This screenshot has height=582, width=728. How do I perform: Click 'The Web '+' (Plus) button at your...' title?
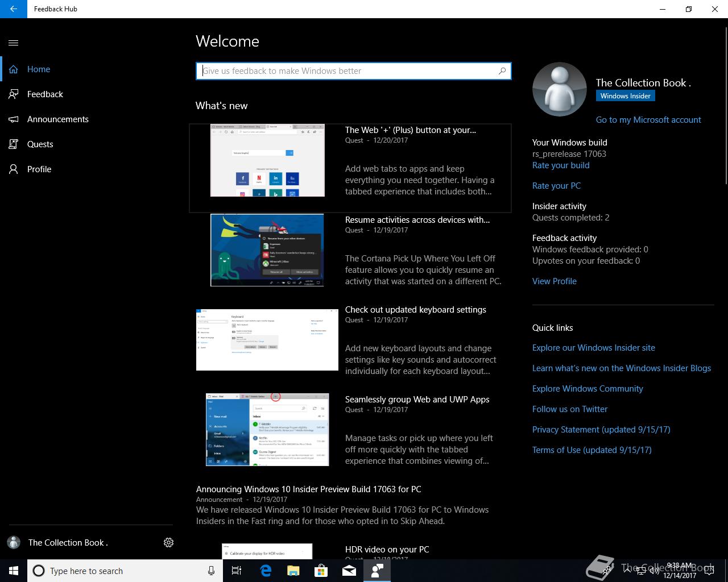[411, 130]
